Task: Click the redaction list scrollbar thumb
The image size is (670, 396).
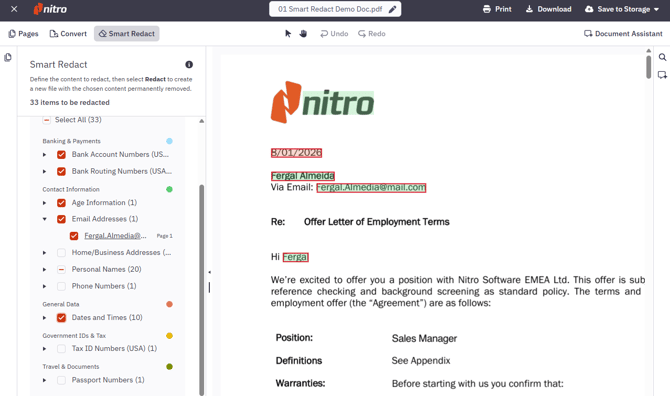Action: (x=201, y=290)
